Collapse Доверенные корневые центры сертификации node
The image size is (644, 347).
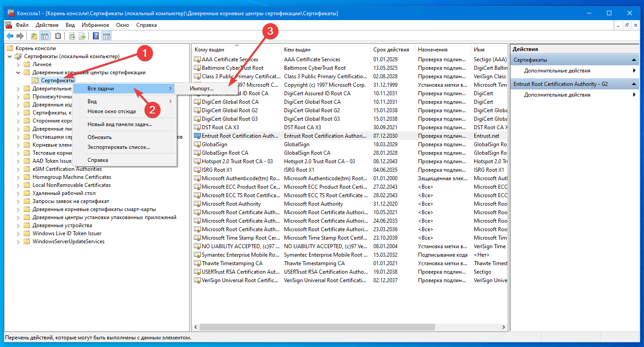point(18,72)
